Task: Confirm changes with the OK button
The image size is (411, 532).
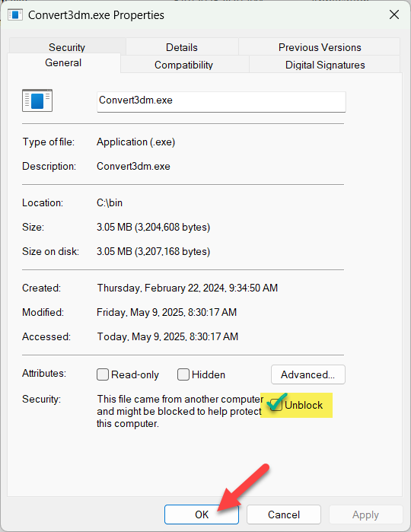Action: pyautogui.click(x=202, y=514)
